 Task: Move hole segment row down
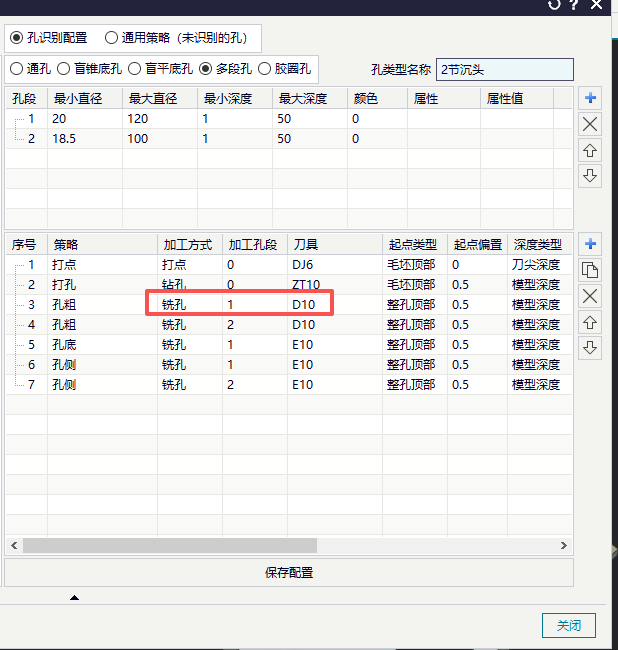590,176
